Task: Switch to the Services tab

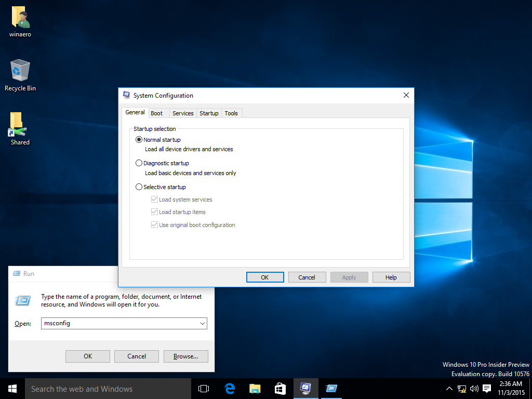Action: [183, 113]
